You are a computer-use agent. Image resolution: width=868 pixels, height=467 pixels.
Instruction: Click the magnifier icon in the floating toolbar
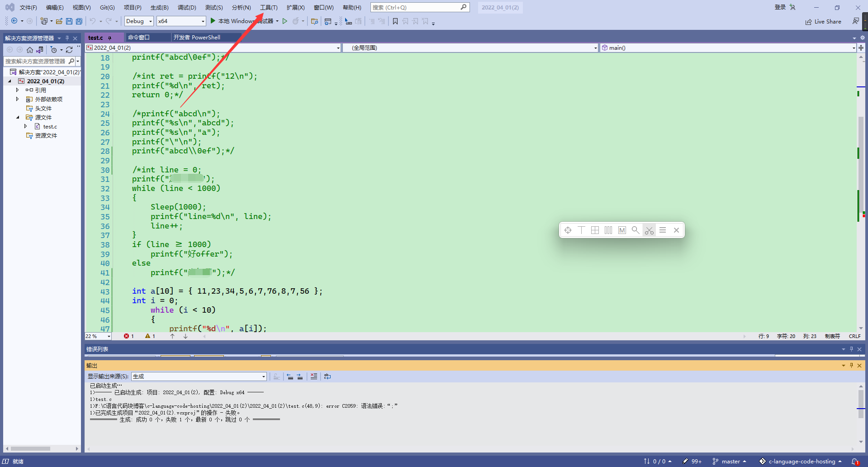coord(636,230)
